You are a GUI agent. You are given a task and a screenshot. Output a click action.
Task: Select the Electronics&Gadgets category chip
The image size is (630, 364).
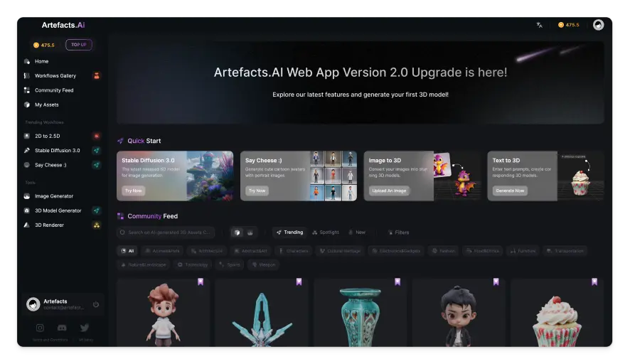[x=396, y=251]
